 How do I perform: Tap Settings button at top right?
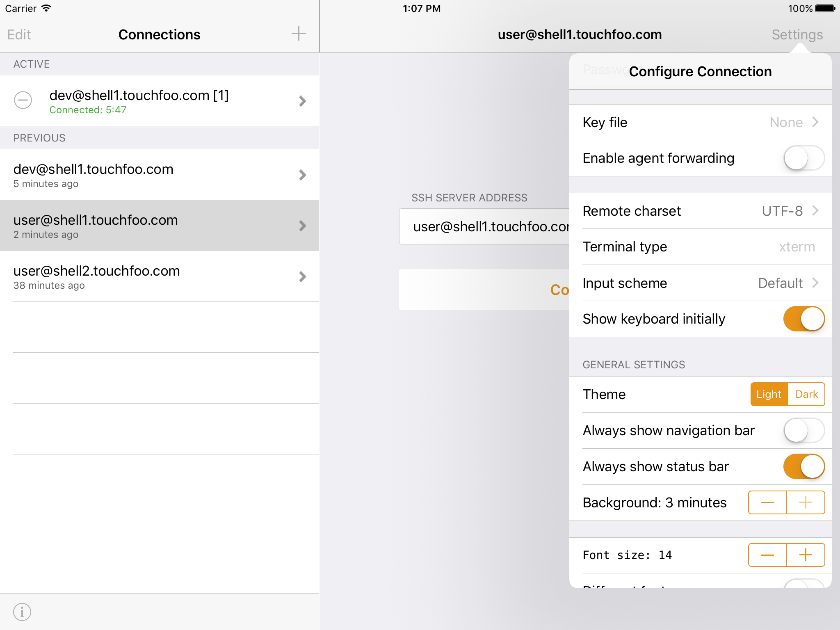(797, 34)
